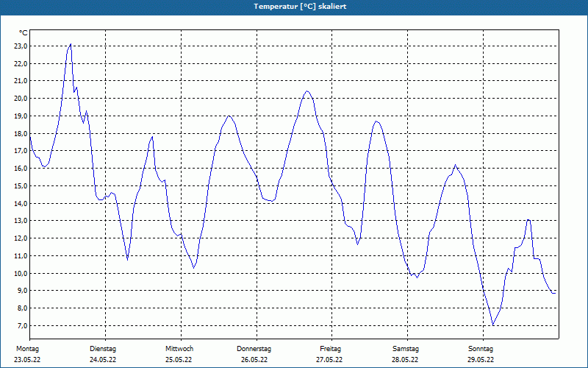Click the '21,0' y-axis value
The width and height of the screenshot is (588, 368).
[21, 81]
